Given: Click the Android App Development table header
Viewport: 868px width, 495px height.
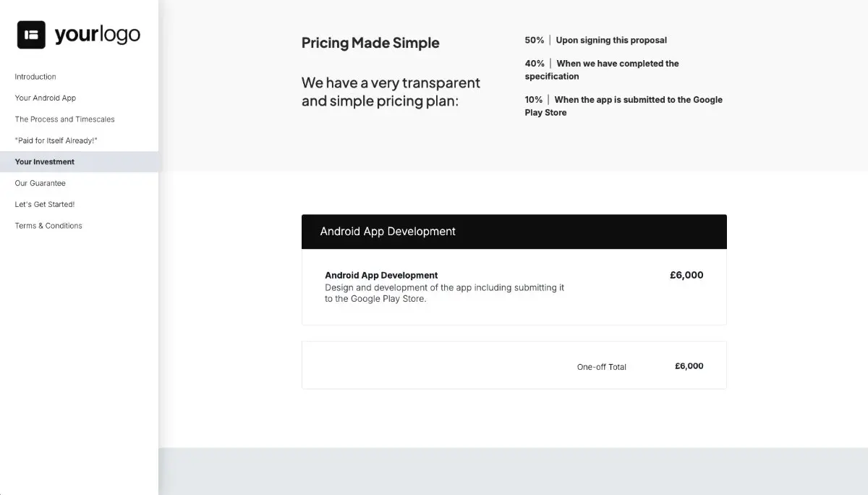Looking at the screenshot, I should click(388, 231).
